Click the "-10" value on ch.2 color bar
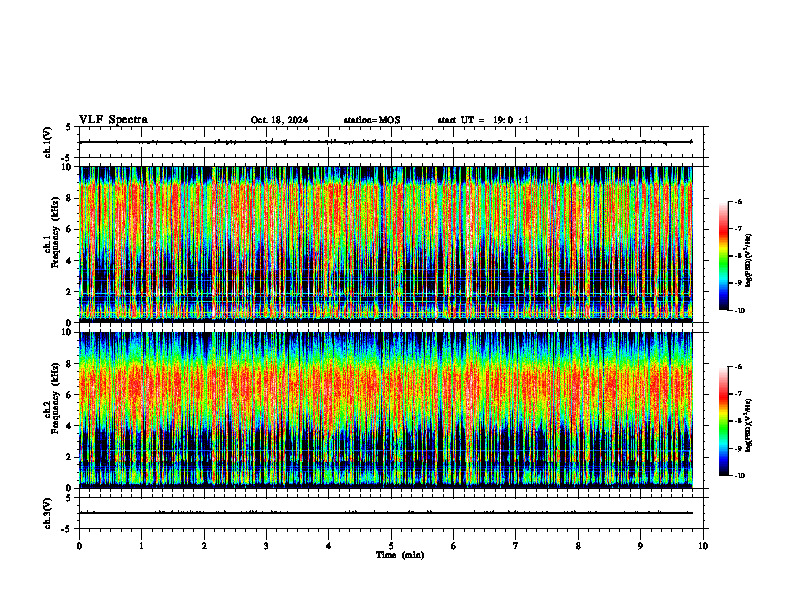This screenshot has height=612, width=792. [x=740, y=475]
